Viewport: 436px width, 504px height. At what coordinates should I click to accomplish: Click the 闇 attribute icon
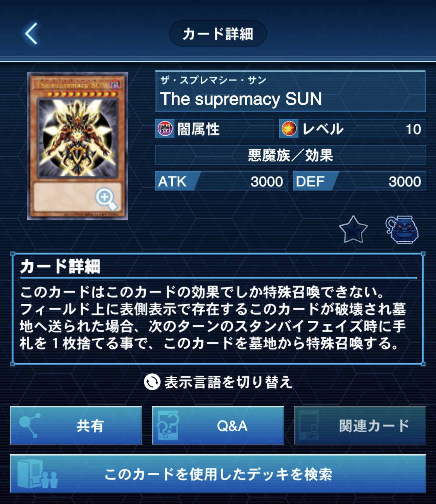(165, 128)
